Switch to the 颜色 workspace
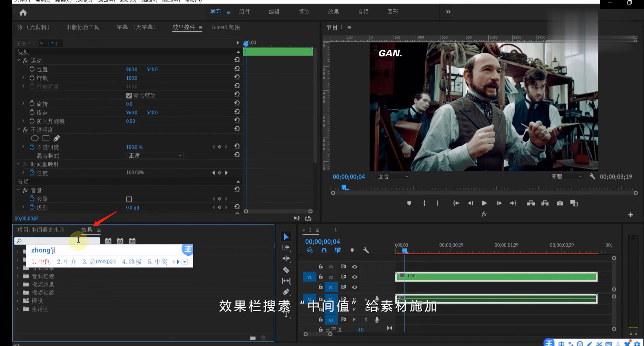 click(x=304, y=12)
